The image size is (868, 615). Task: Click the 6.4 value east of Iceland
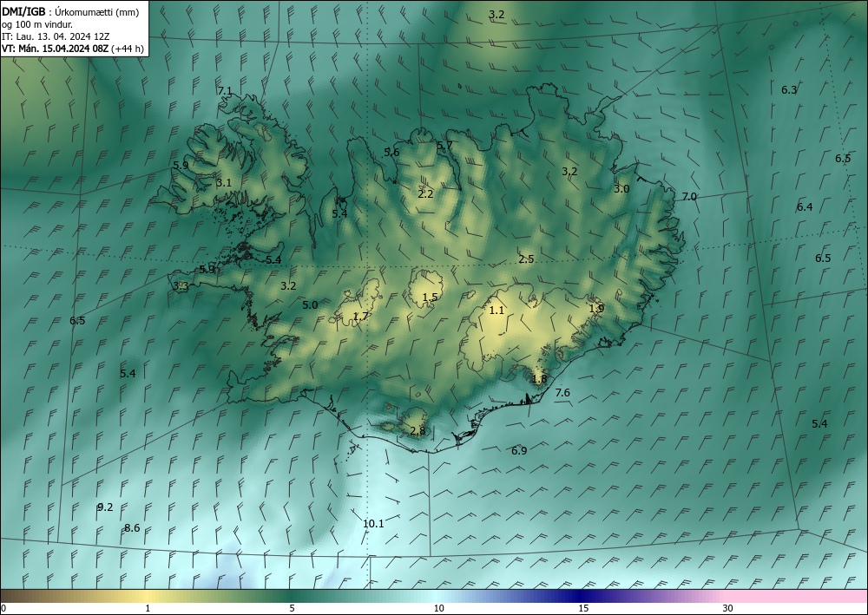tap(805, 206)
